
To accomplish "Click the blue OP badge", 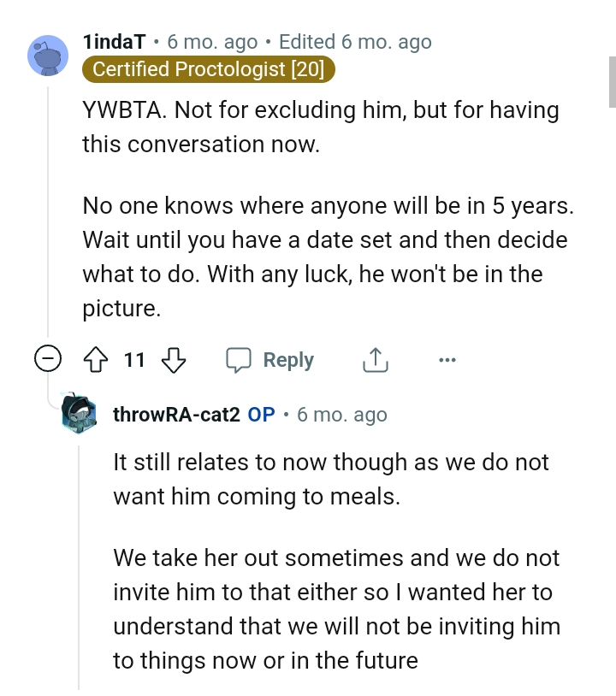I will tap(261, 415).
